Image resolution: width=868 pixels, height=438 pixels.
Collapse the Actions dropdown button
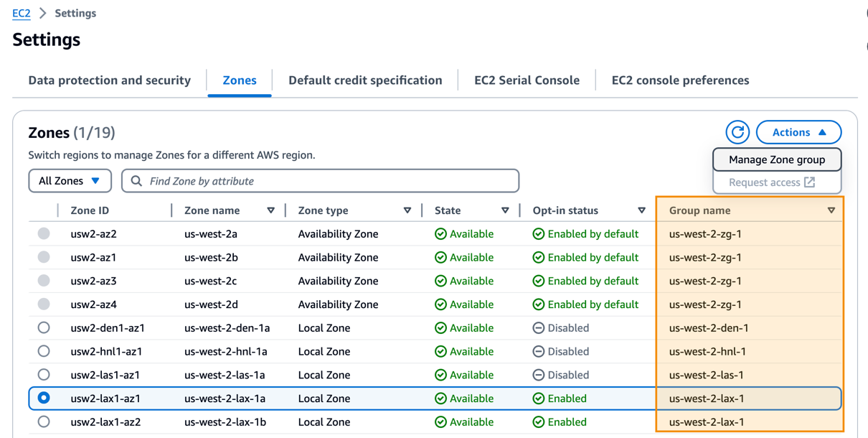coord(798,132)
